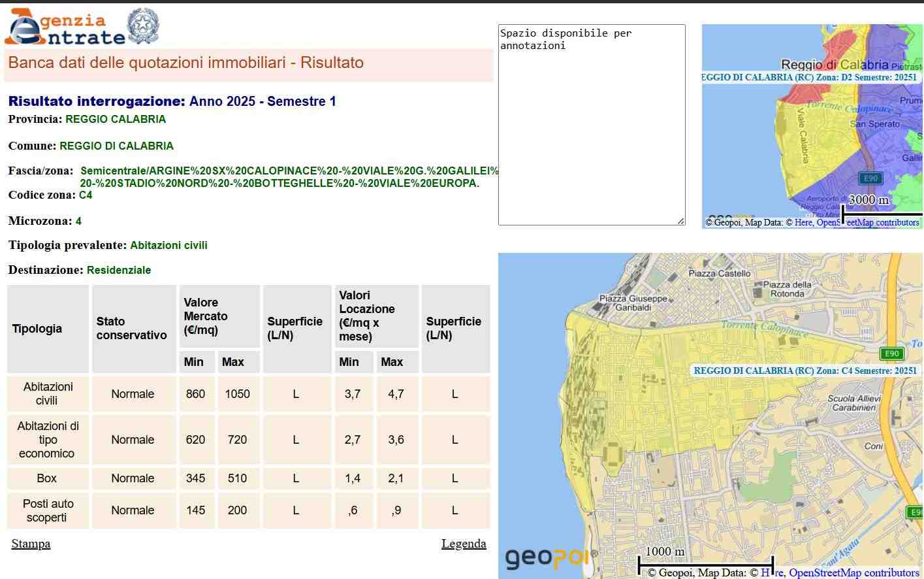Click the Italian Republic emblem
The height and width of the screenshot is (579, 924).
143,26
